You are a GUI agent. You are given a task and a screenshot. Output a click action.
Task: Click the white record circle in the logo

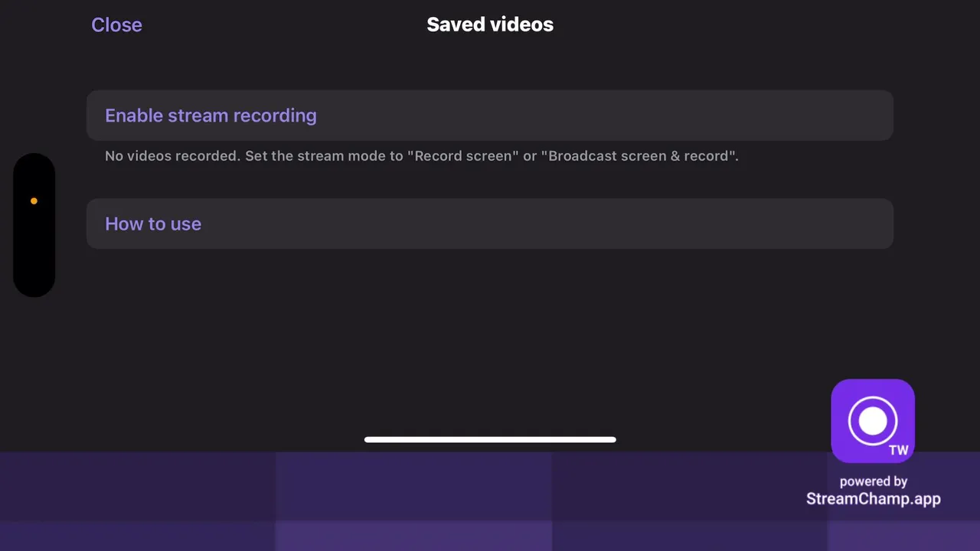[x=872, y=420]
